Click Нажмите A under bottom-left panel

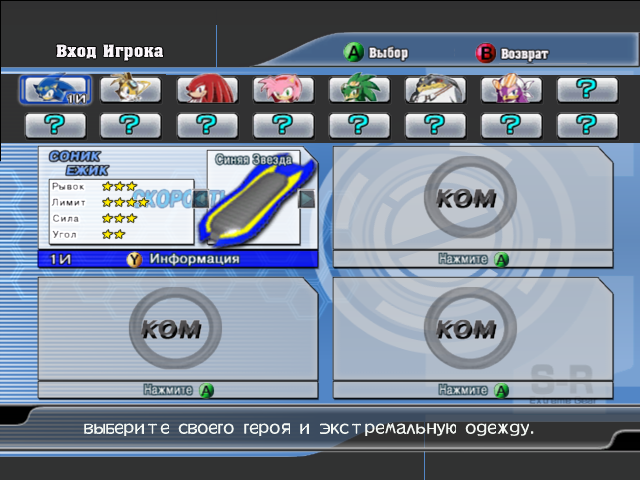[x=178, y=390]
